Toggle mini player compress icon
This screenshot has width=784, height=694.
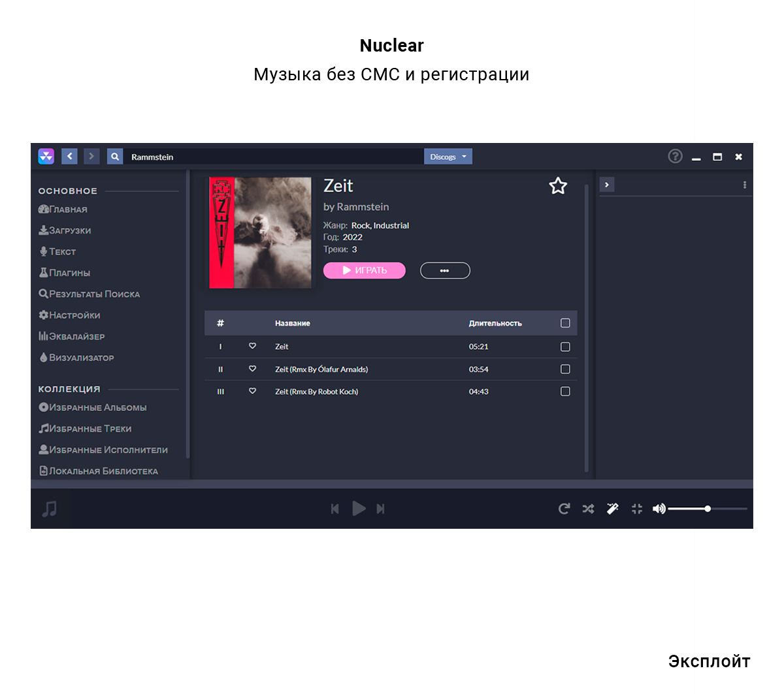(637, 509)
